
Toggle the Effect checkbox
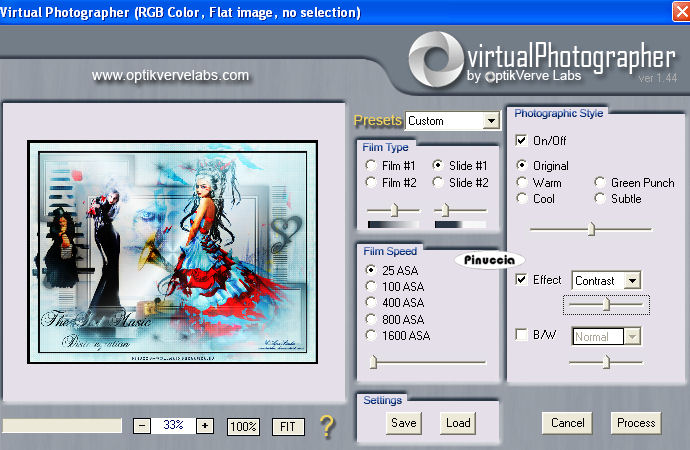(x=521, y=279)
